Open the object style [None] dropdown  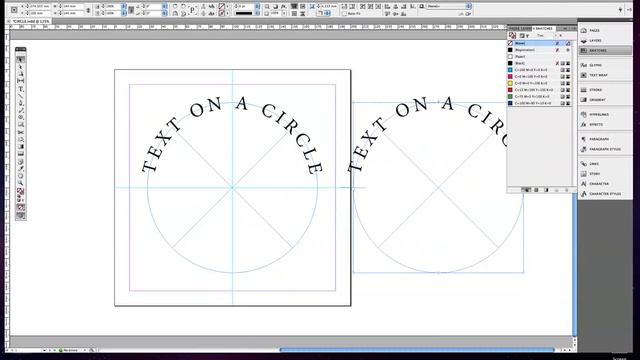pos(469,7)
